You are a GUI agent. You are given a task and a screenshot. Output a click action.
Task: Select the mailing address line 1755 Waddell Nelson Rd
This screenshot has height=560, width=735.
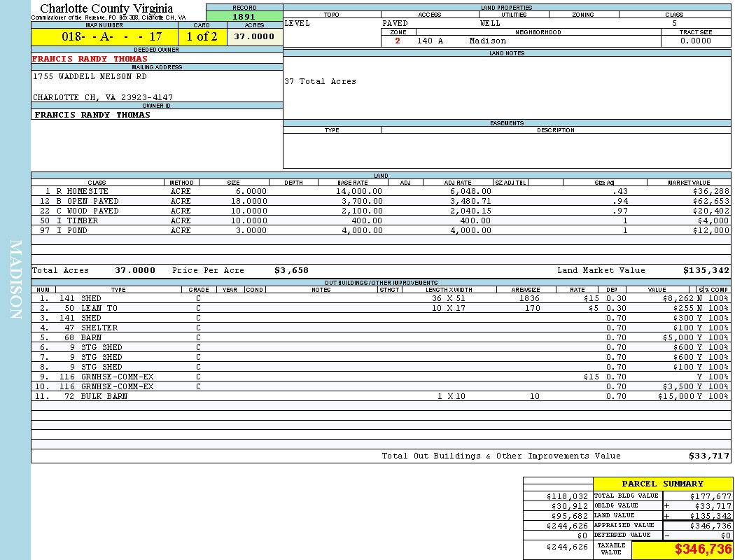pos(90,76)
